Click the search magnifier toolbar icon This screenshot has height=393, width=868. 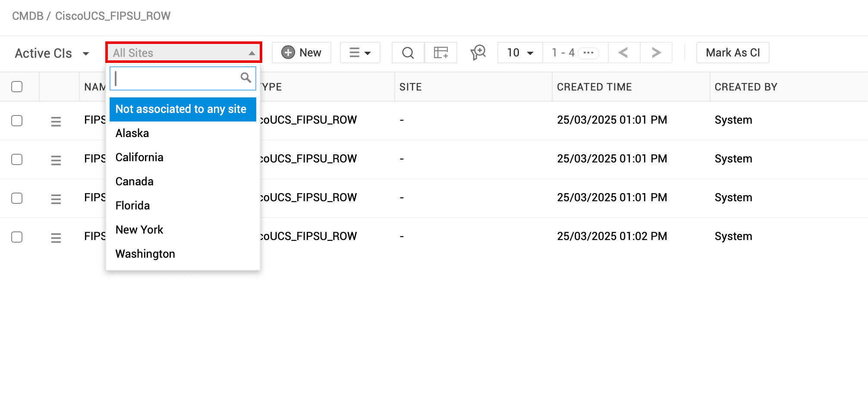tap(408, 53)
